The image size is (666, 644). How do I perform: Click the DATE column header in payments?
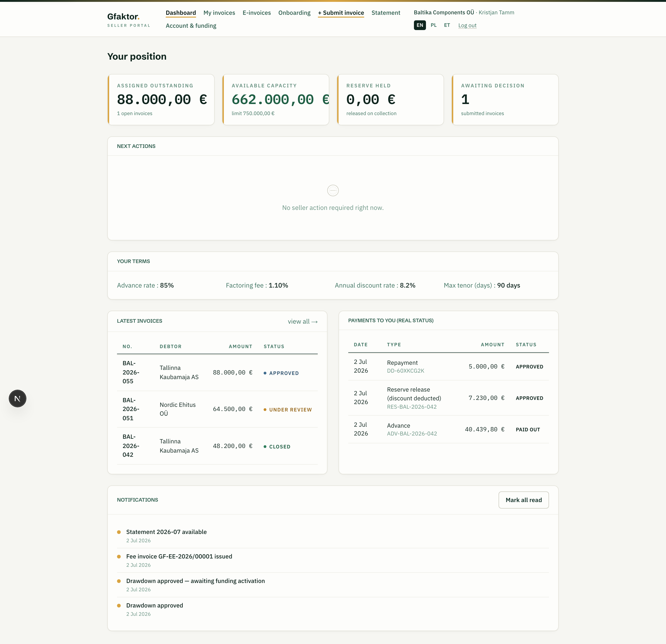(361, 344)
